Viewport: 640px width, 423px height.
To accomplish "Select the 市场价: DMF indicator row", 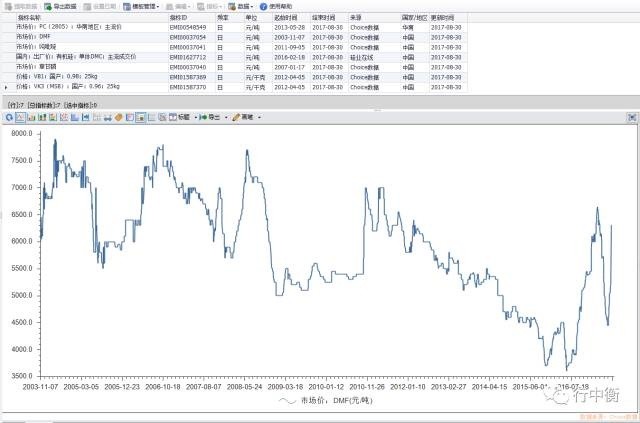I will pyautogui.click(x=233, y=37).
